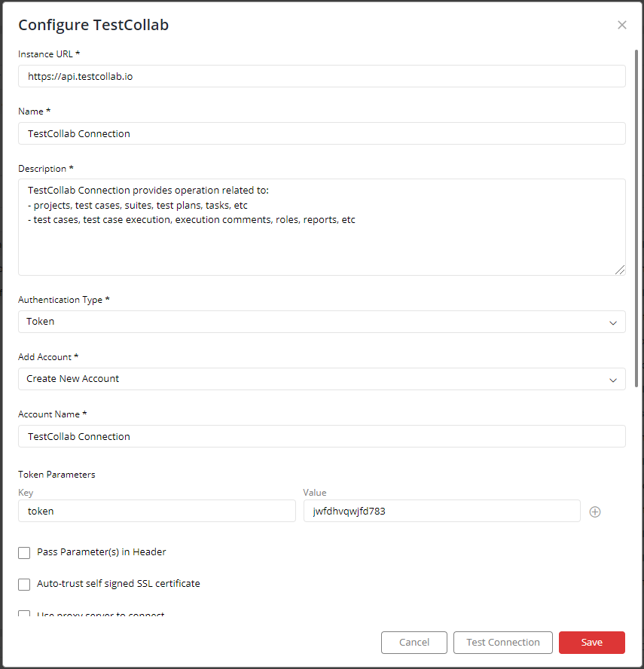Viewport: 644px width, 669px height.
Task: Select the token Key field
Action: (157, 511)
